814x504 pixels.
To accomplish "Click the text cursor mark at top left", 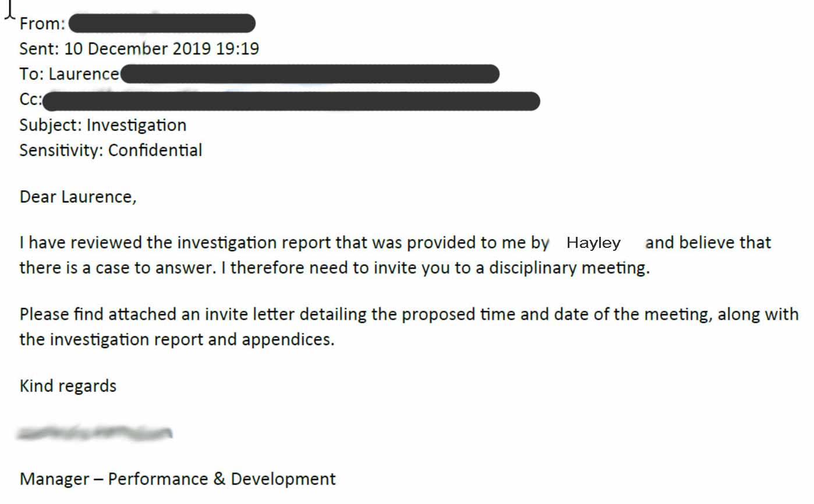I will tap(9, 10).
